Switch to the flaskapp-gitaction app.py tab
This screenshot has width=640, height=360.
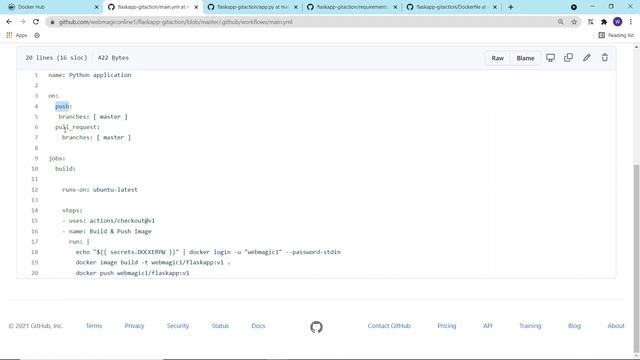click(x=251, y=7)
